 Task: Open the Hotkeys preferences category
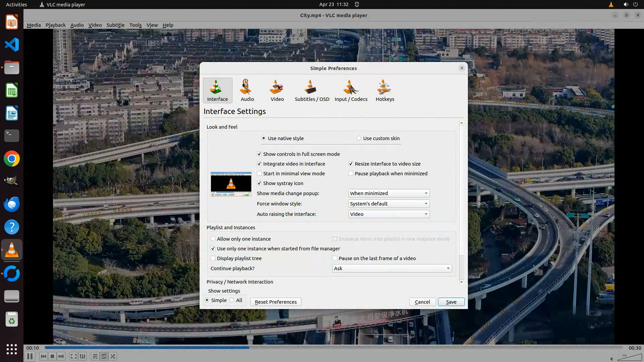point(385,90)
